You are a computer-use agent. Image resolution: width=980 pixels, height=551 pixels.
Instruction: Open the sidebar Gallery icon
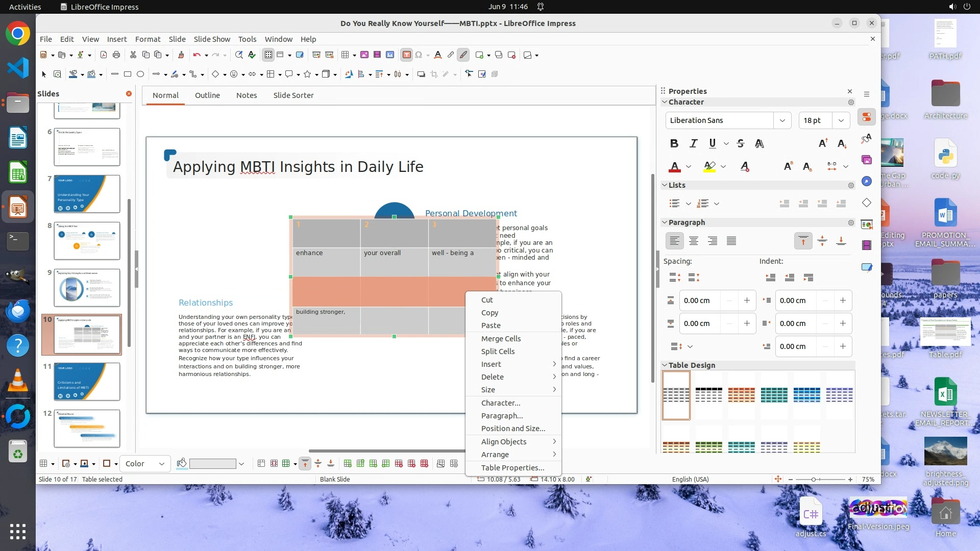(x=867, y=160)
